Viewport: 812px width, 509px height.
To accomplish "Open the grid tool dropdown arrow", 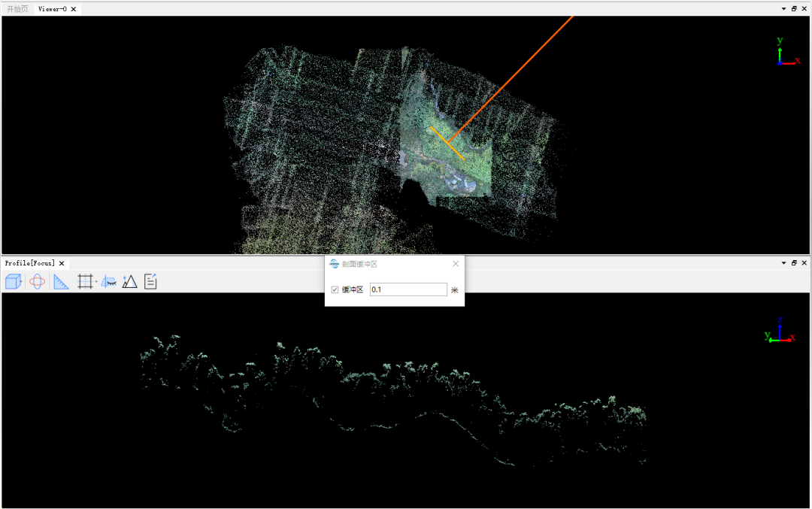I will [96, 282].
